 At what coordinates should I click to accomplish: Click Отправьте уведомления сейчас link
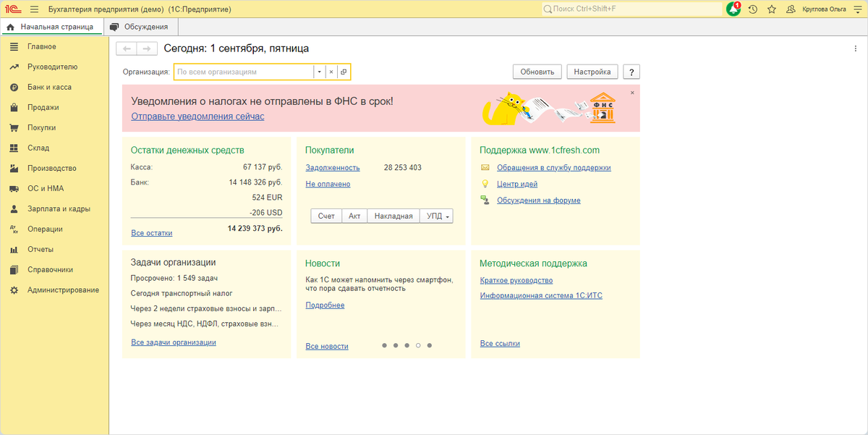tap(197, 117)
